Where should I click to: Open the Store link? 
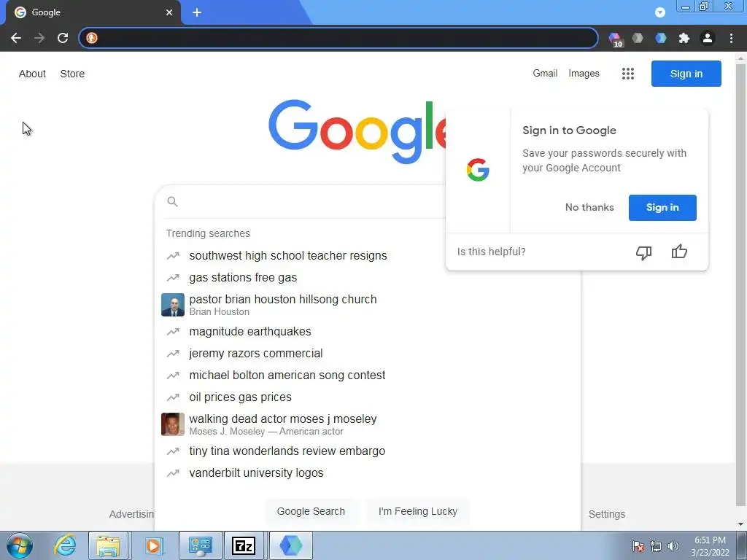click(72, 74)
